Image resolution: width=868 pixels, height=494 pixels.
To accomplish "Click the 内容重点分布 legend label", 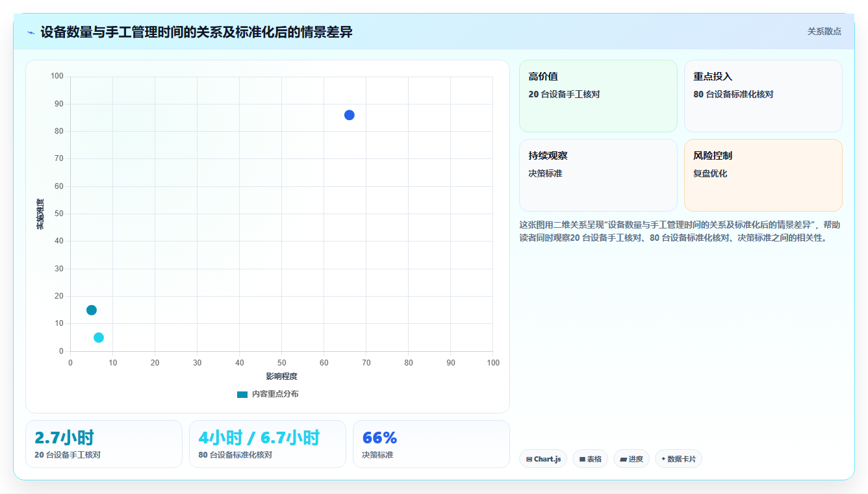I will [275, 394].
